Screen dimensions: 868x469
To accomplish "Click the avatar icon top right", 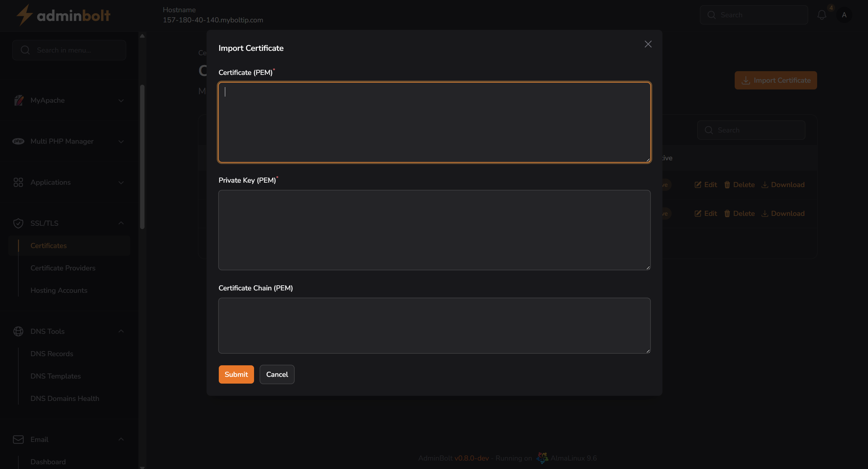I will click(x=844, y=15).
